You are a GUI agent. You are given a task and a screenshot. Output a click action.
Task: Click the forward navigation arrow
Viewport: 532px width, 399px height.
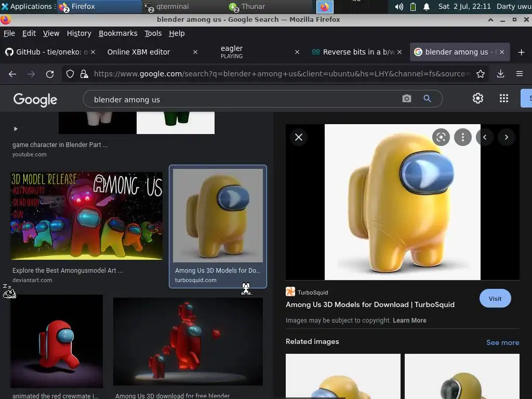31,74
